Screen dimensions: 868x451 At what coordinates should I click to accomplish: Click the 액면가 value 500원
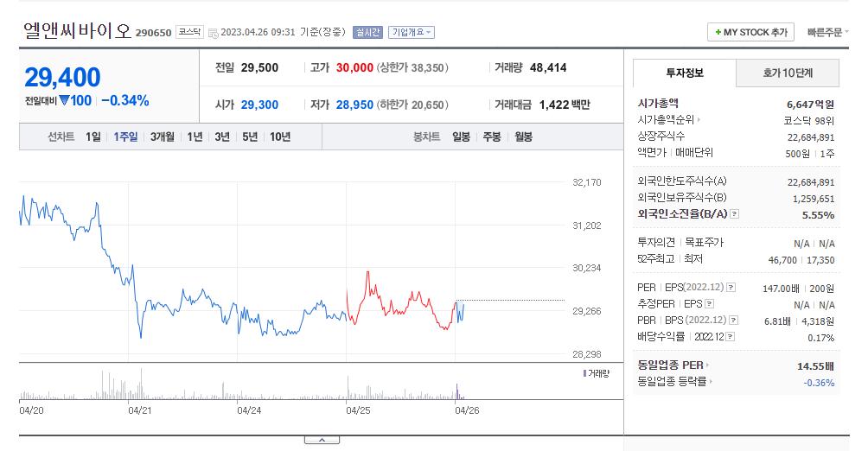pos(797,154)
